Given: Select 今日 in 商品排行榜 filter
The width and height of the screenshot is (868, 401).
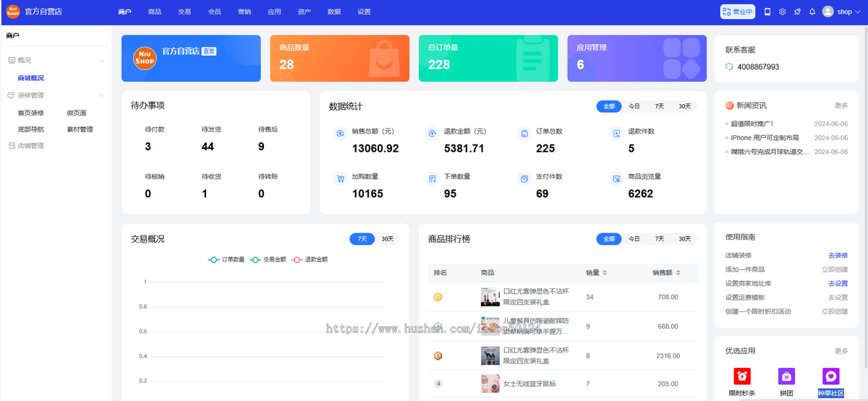Looking at the screenshot, I should pos(634,238).
